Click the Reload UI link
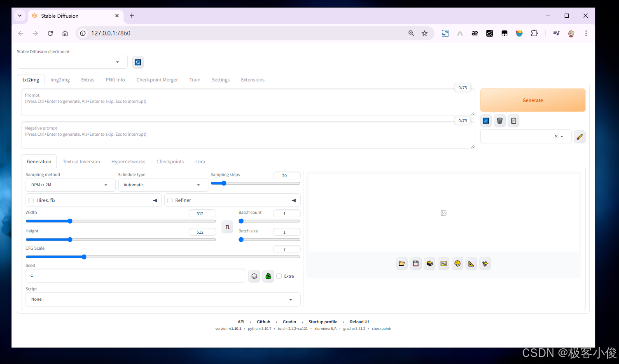 (x=359, y=322)
